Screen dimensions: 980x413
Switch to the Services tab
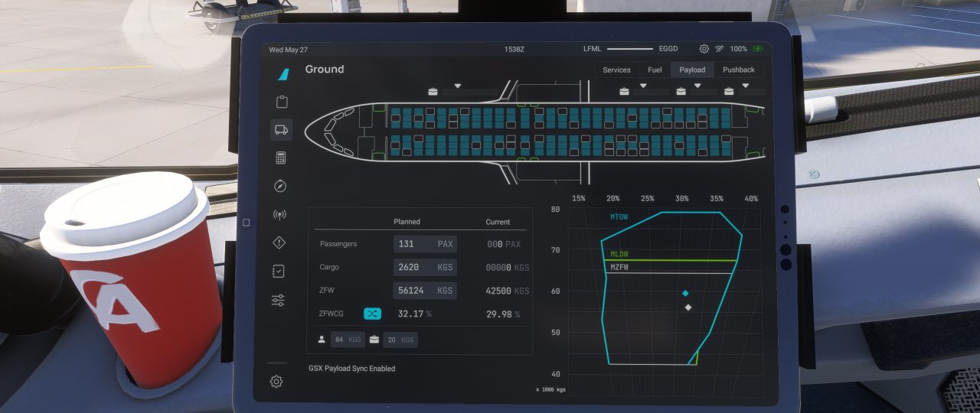(616, 70)
